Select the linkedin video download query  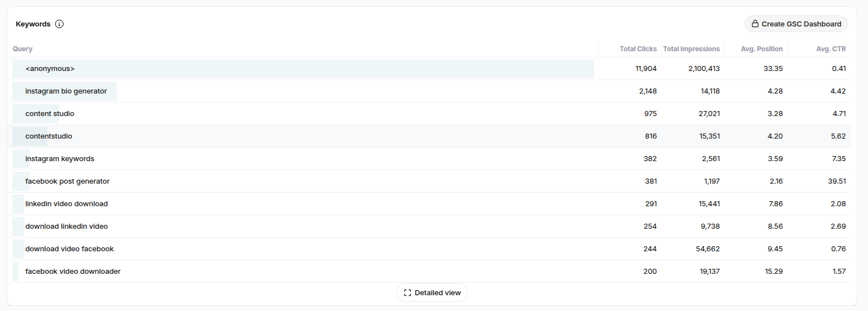tap(66, 204)
